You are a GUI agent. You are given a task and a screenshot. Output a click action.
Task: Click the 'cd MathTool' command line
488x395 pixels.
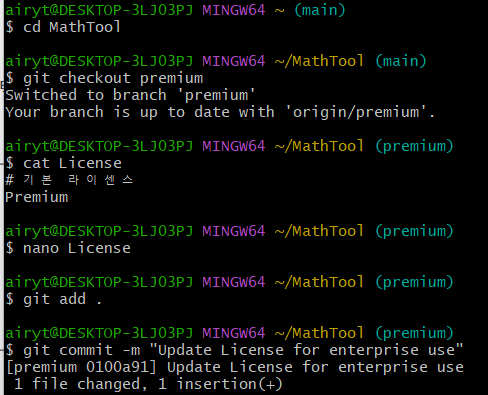[x=63, y=27]
